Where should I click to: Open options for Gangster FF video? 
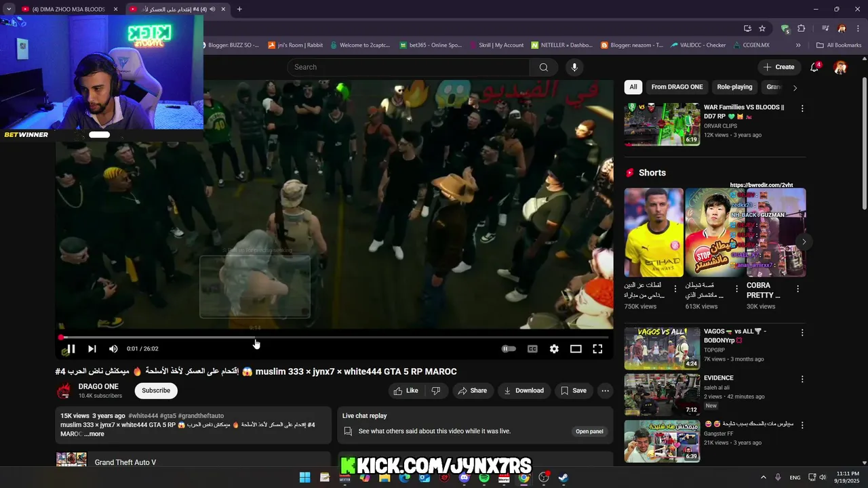pos(802,425)
